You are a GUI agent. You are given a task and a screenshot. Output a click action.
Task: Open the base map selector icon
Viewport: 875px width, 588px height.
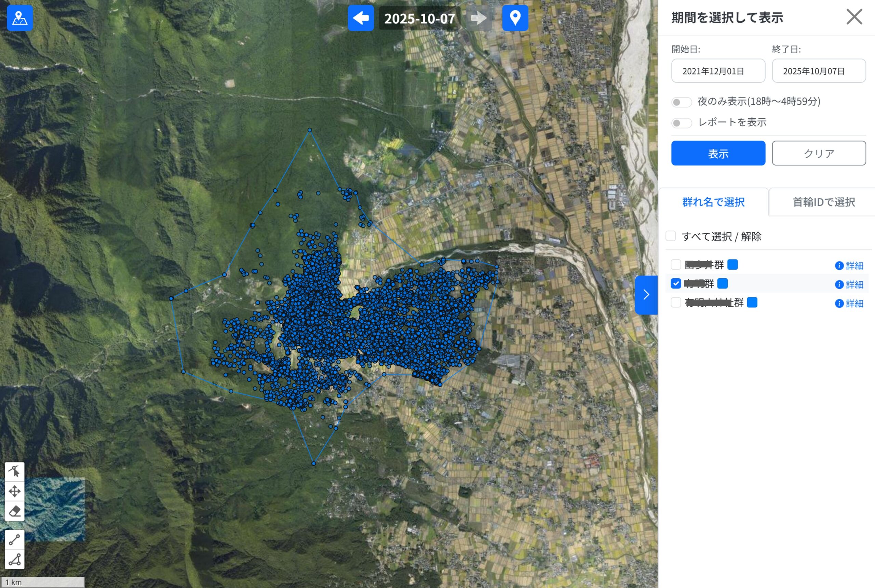pyautogui.click(x=19, y=18)
